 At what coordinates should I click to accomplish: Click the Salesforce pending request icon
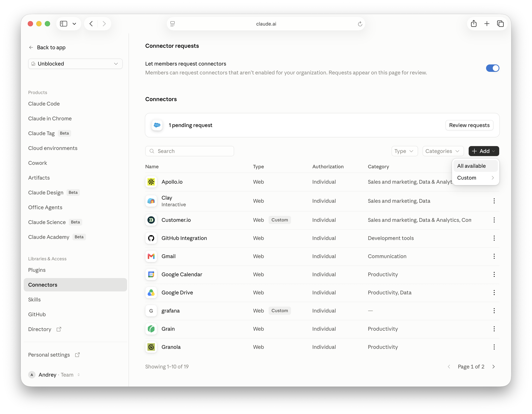(157, 125)
